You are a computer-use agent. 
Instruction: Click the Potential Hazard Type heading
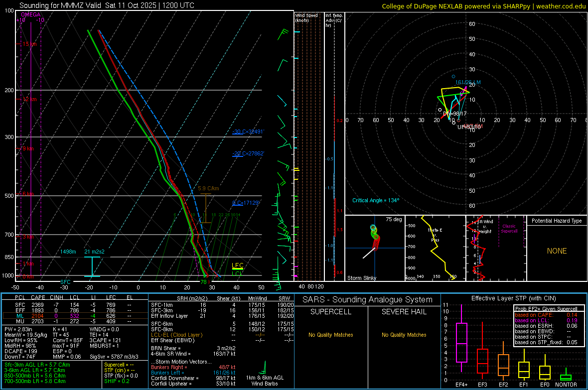point(557,221)
